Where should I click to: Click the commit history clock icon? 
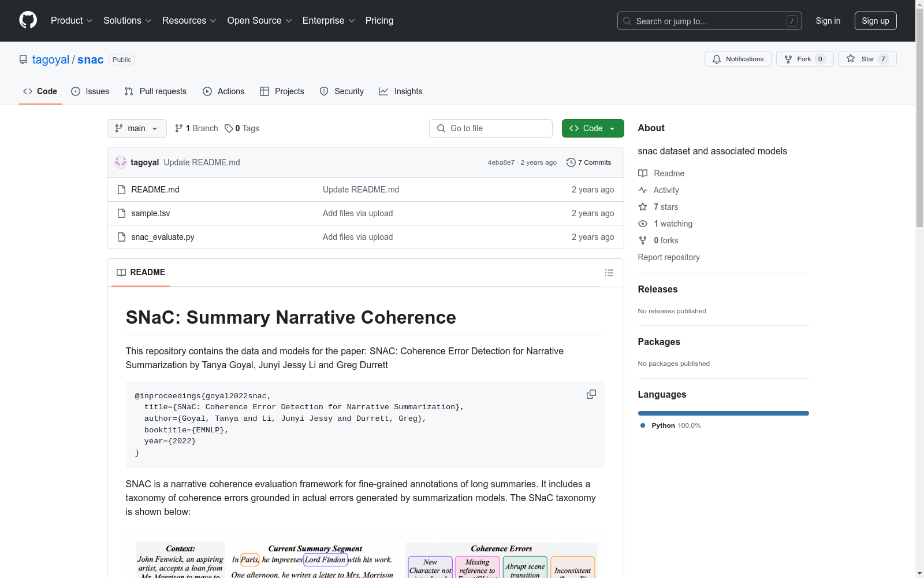point(571,162)
